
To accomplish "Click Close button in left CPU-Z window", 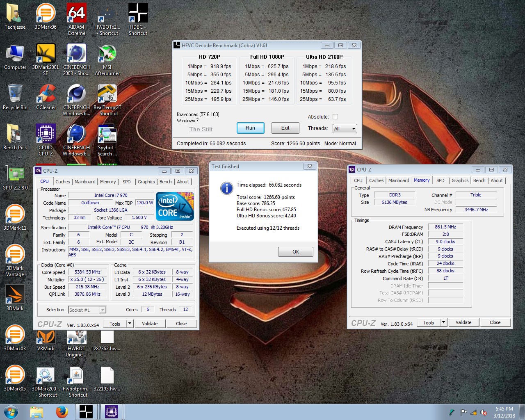I will 181,324.
